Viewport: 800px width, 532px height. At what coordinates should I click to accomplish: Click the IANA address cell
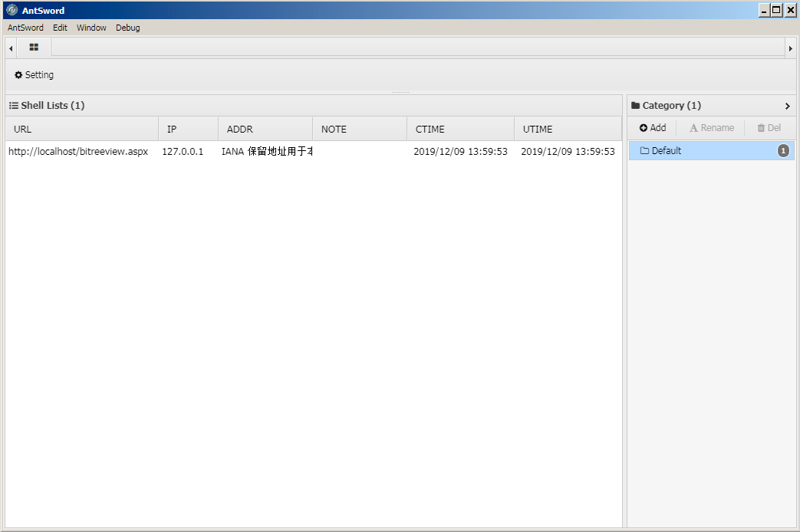click(267, 152)
